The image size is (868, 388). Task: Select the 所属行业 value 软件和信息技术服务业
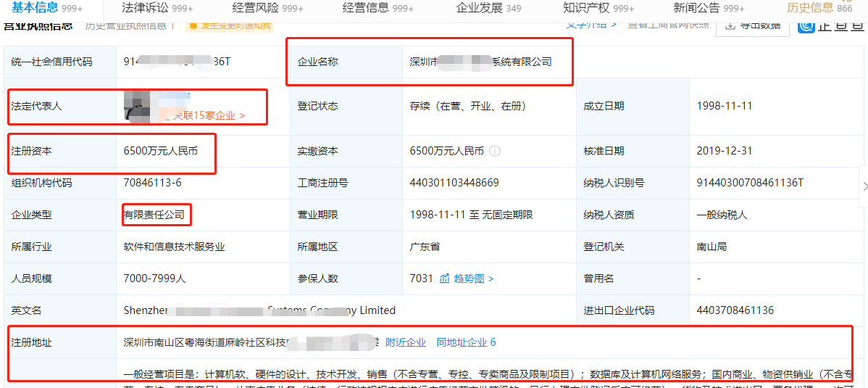tap(175, 247)
